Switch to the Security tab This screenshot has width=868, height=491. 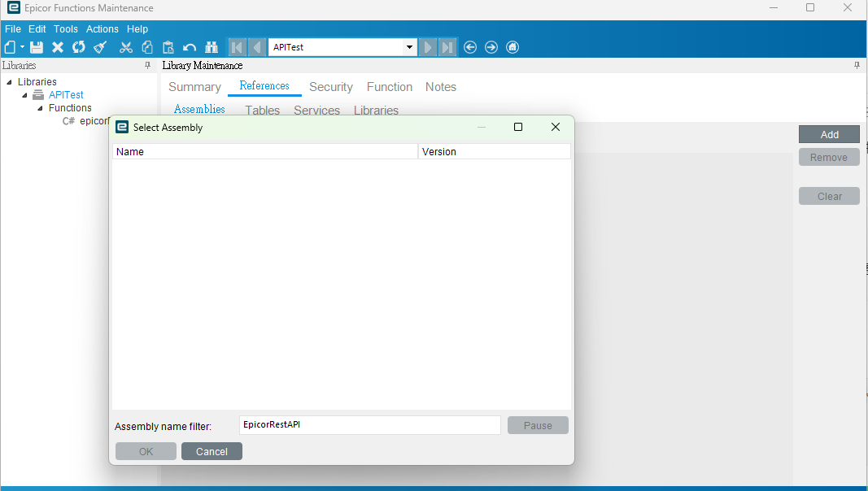330,87
